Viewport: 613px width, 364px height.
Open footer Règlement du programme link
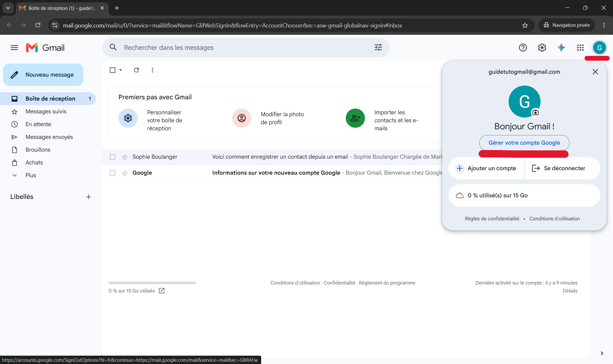387,283
